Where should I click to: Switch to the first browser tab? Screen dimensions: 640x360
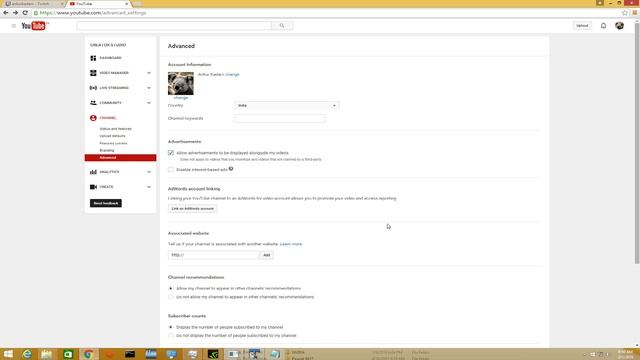pyautogui.click(x=33, y=4)
